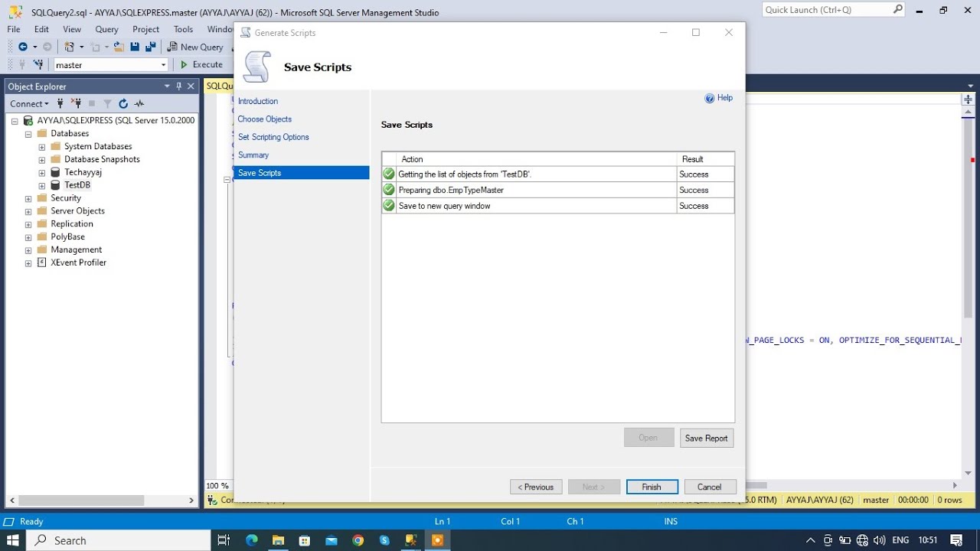Expand the TestDB database node

click(x=42, y=186)
